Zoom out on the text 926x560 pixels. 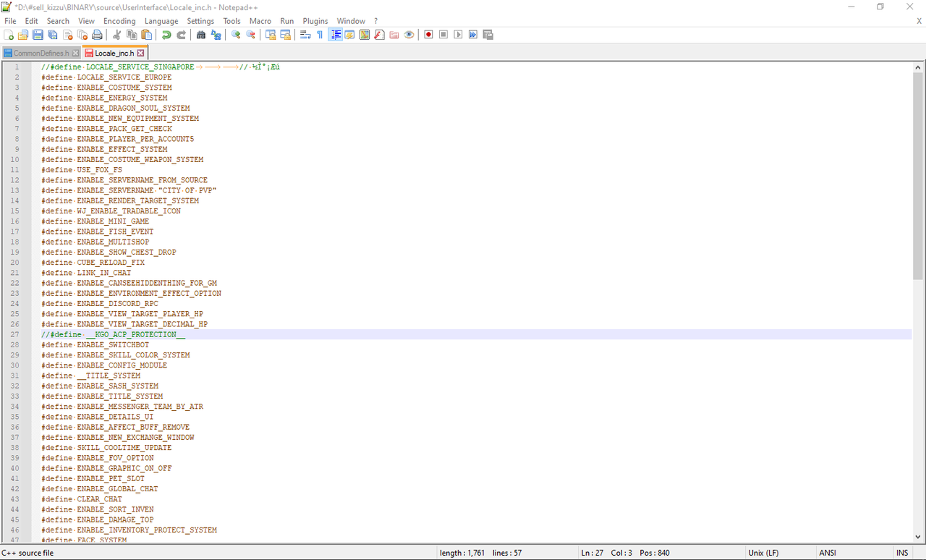(250, 35)
